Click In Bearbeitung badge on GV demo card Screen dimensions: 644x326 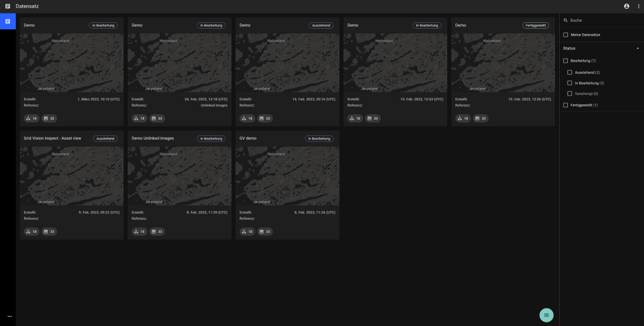click(319, 138)
